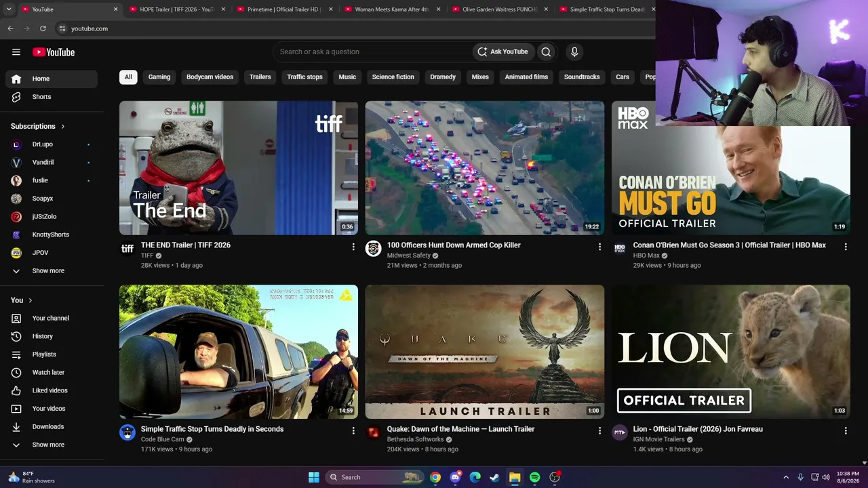This screenshot has width=868, height=488.
Task: Open Spotify from the taskbar
Action: pyautogui.click(x=534, y=477)
